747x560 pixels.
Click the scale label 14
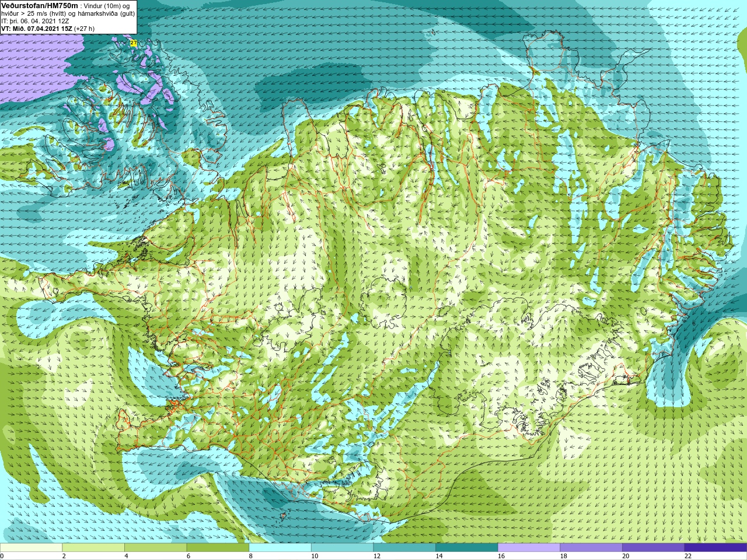[x=439, y=556]
